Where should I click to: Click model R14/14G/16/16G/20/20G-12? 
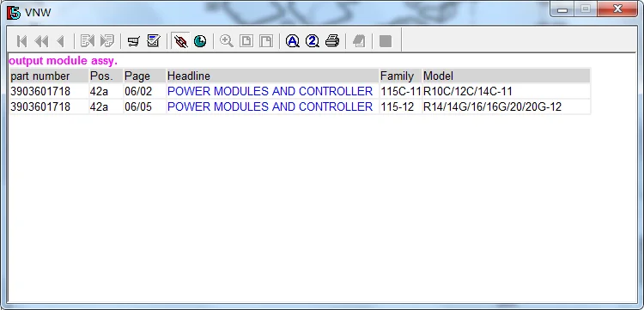pyautogui.click(x=493, y=106)
